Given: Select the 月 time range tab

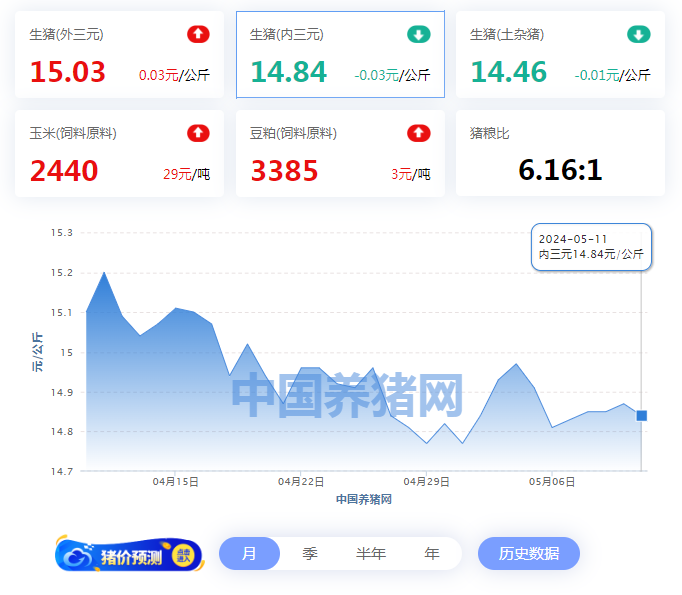Looking at the screenshot, I should click(249, 553).
